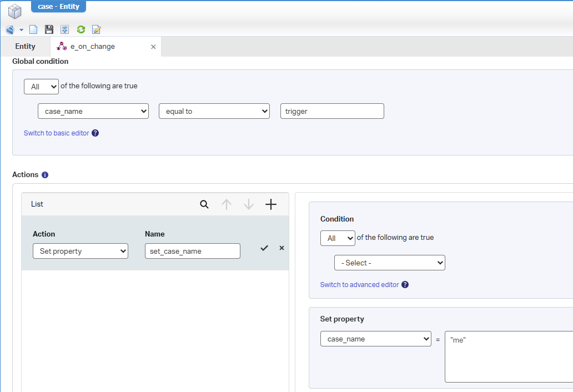This screenshot has height=392, width=573.
Task: Click the plus icon to add action
Action: pyautogui.click(x=270, y=204)
